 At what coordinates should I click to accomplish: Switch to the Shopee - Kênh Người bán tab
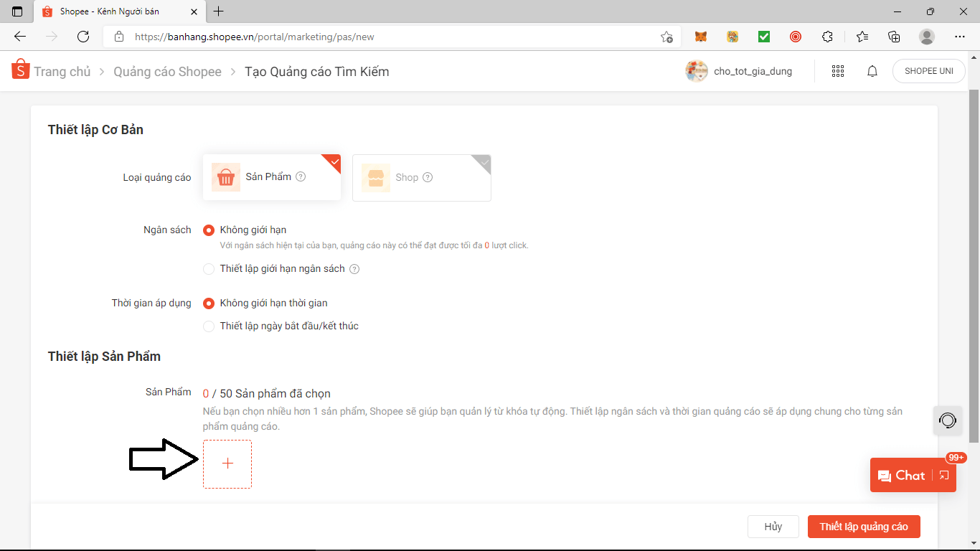108,11
